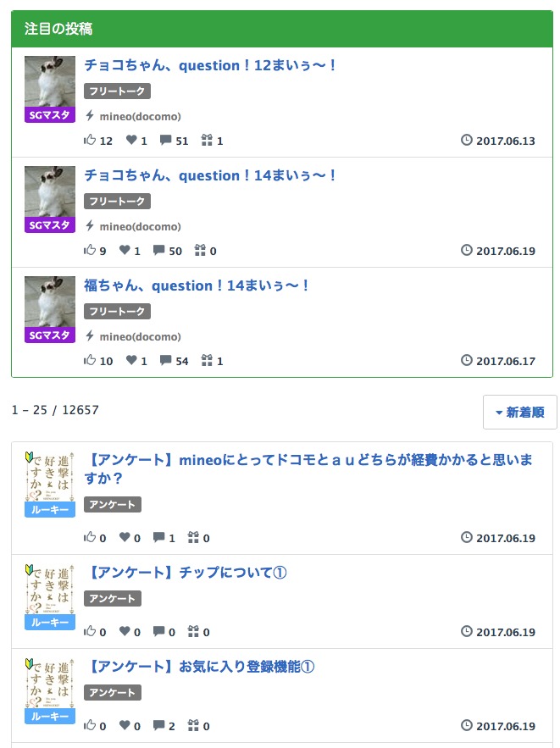
Task: Open the 新着順 sort dropdown
Action: 519,413
